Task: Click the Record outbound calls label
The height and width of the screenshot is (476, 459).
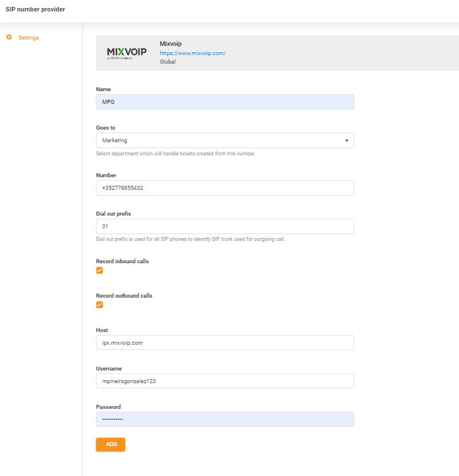Action: (x=124, y=296)
